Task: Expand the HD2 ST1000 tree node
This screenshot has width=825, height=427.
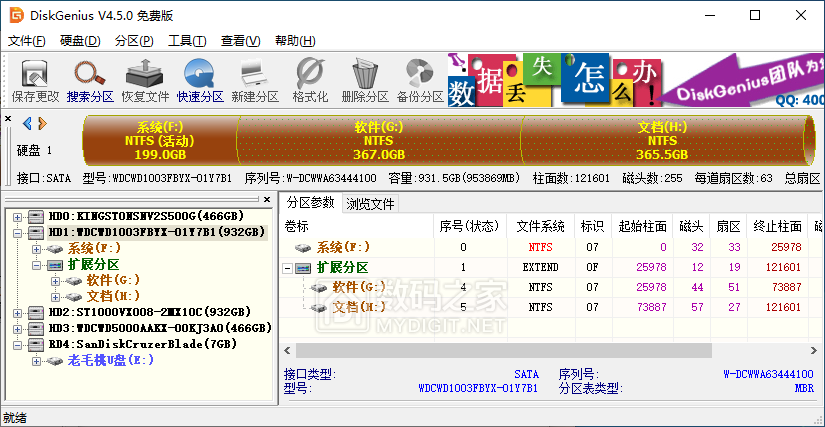Action: 17,313
